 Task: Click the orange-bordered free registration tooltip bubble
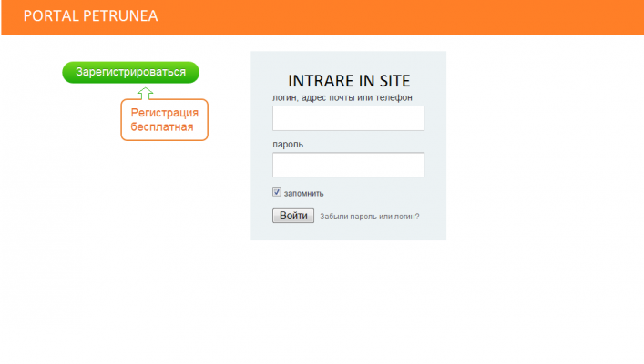pos(165,120)
